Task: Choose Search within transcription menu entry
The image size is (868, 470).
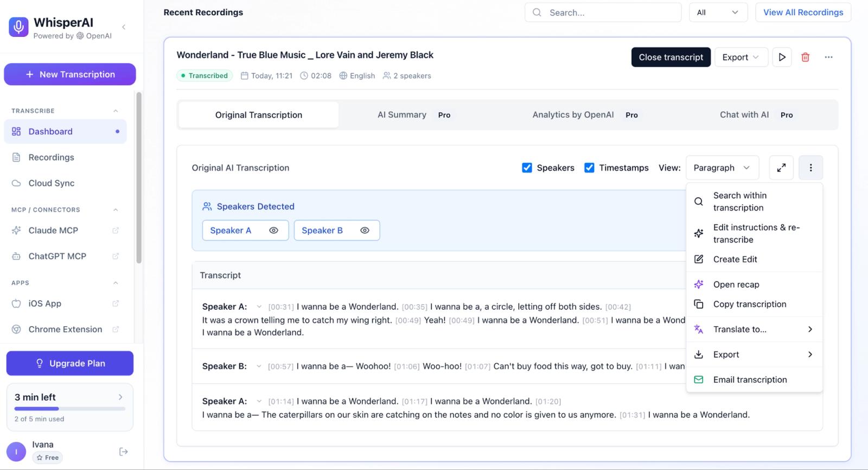Action: (x=754, y=201)
